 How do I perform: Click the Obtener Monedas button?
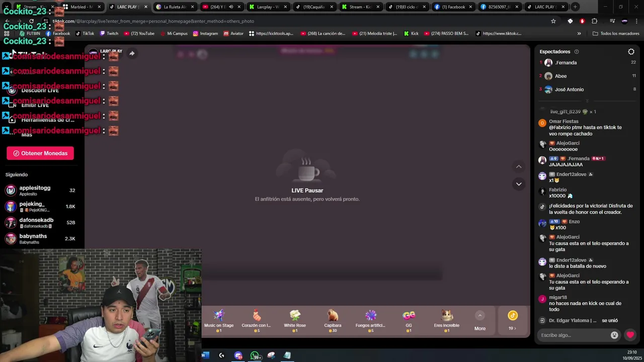(x=40, y=153)
